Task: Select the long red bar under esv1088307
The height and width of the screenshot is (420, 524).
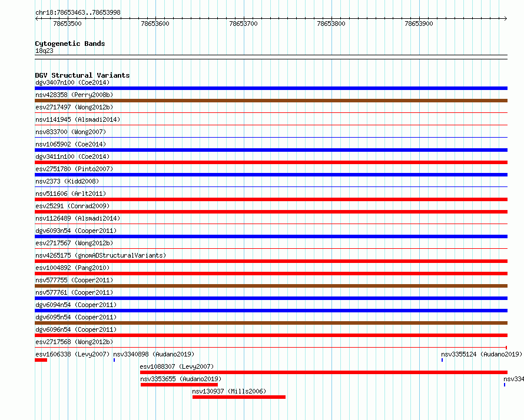Action: pos(324,372)
